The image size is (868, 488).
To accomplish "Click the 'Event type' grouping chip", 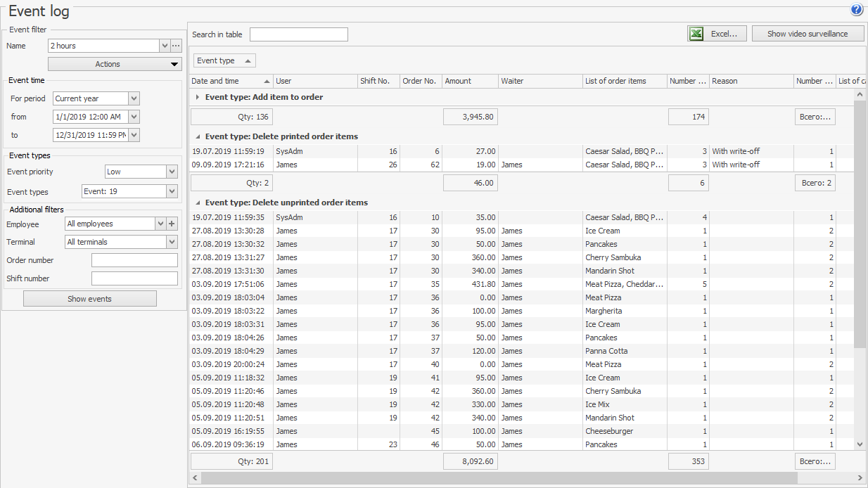I will (x=224, y=60).
